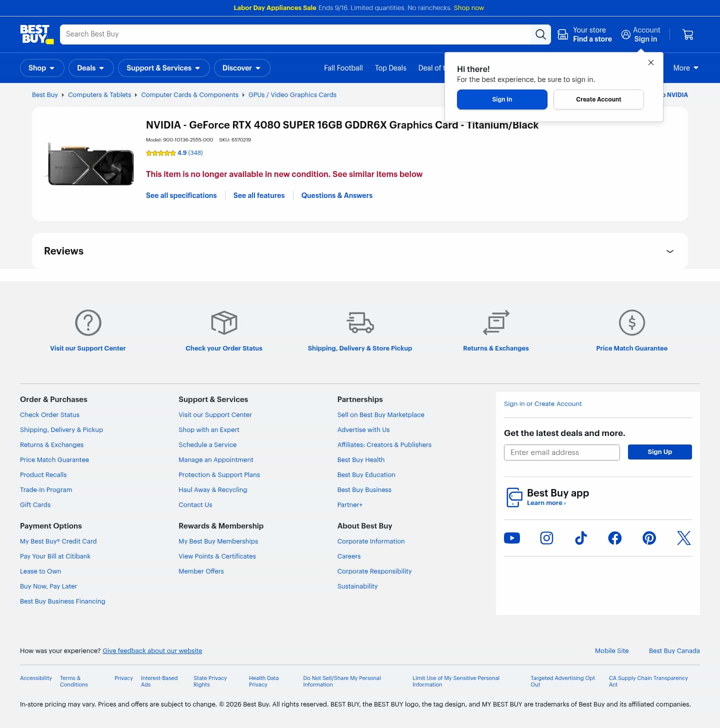Expand the Support & Services menu

164,68
